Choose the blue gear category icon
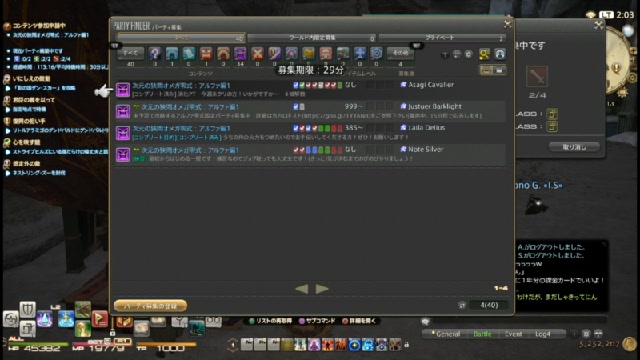640x360 pixels. pyautogui.click(x=376, y=53)
